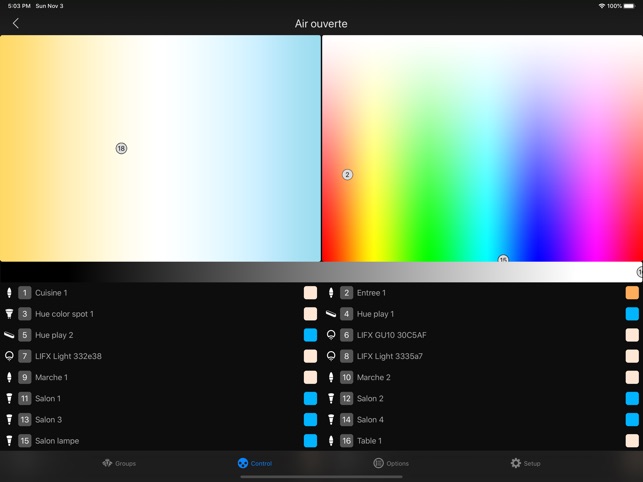Click the Hue color spot 1 swatch
Image resolution: width=643 pixels, height=482 pixels.
[x=310, y=314]
